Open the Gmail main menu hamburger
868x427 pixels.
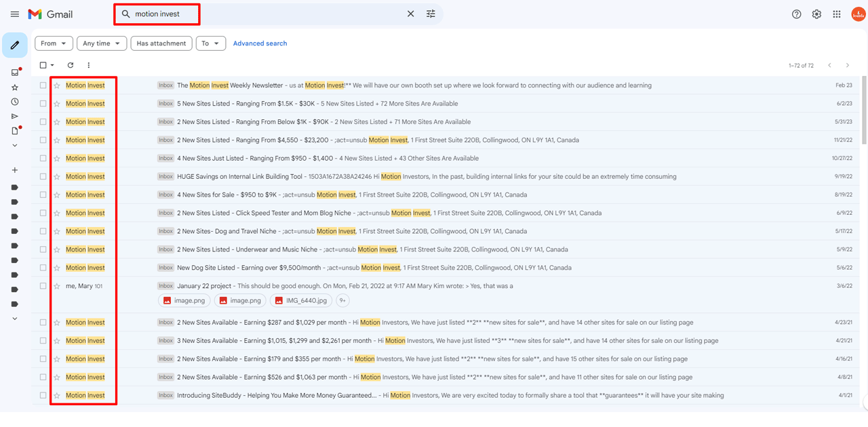pyautogui.click(x=15, y=14)
